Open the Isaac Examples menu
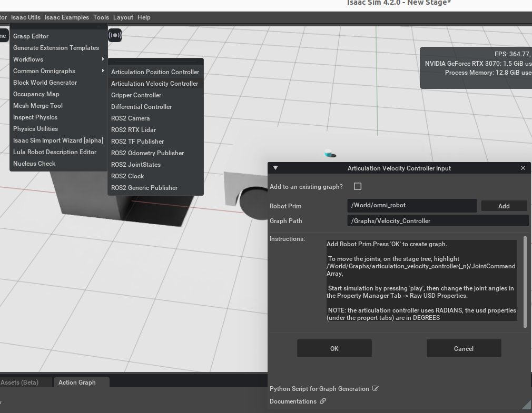This screenshot has width=532, height=413. pyautogui.click(x=67, y=17)
